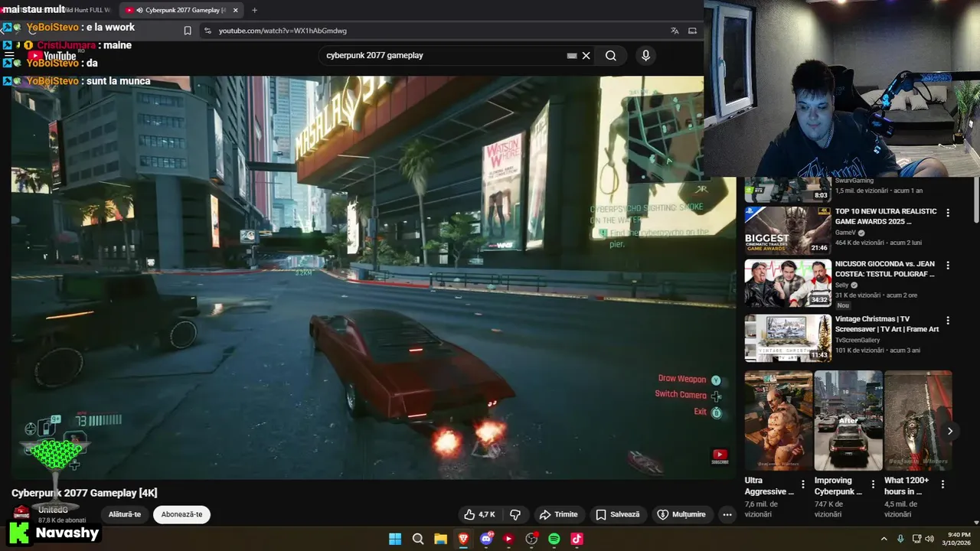
Task: Open Discord from the taskbar
Action: pos(486,539)
